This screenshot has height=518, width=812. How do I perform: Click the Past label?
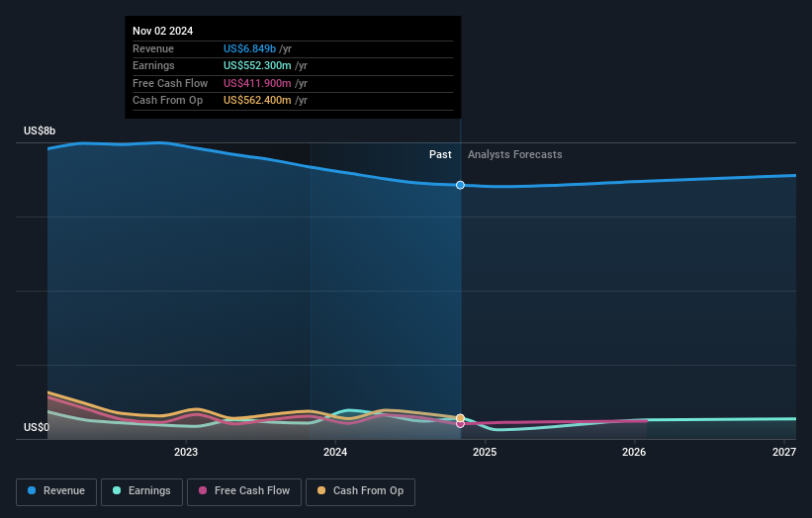tap(440, 155)
